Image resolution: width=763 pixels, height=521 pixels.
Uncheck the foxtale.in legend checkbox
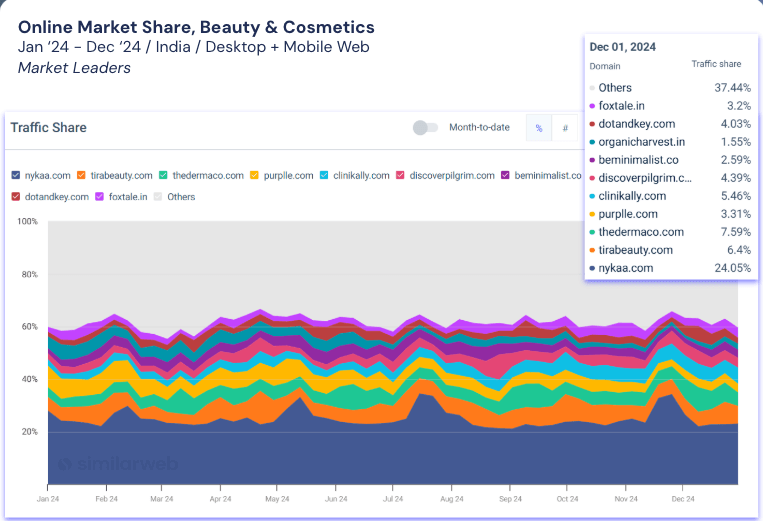pos(99,197)
